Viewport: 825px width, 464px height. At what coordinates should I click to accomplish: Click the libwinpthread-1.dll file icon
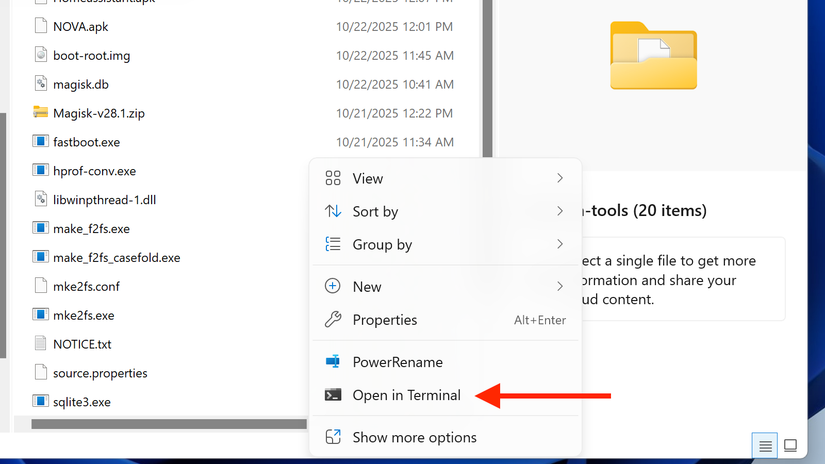pos(41,199)
